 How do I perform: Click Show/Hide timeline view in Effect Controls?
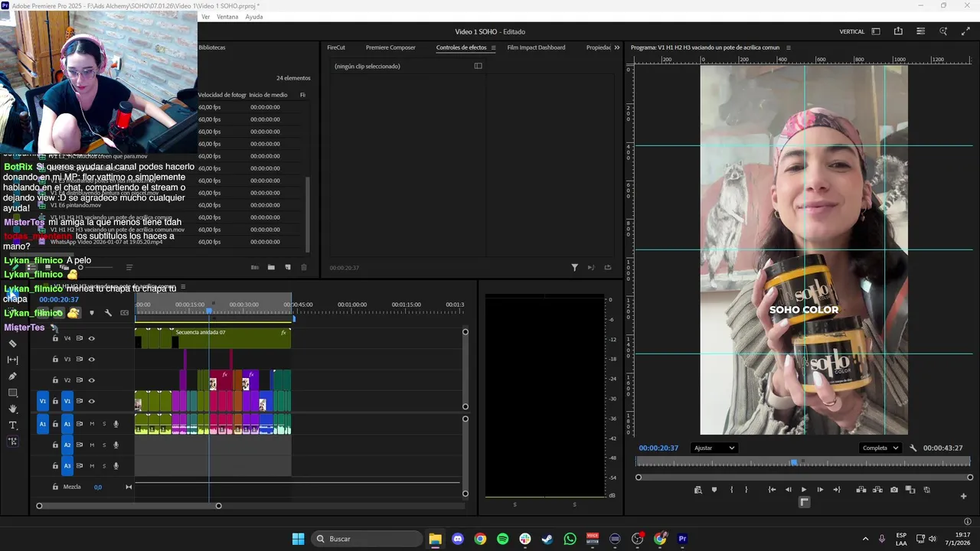[x=479, y=66]
